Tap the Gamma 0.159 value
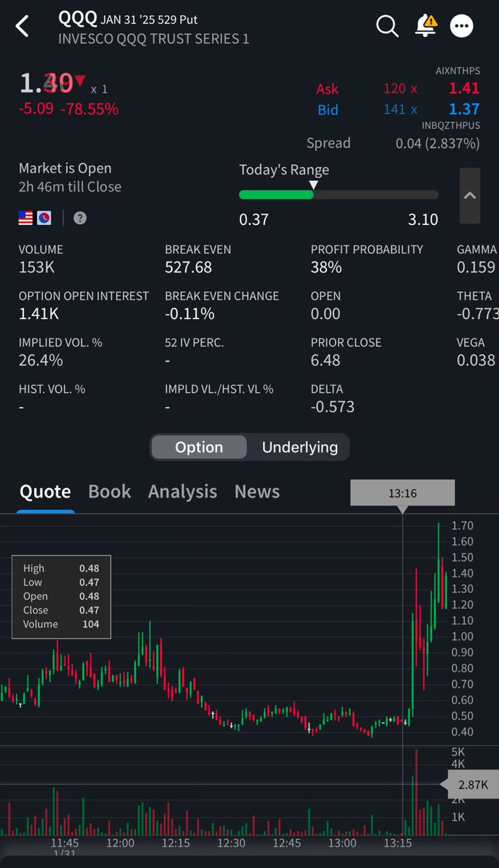The image size is (499, 868). click(476, 267)
